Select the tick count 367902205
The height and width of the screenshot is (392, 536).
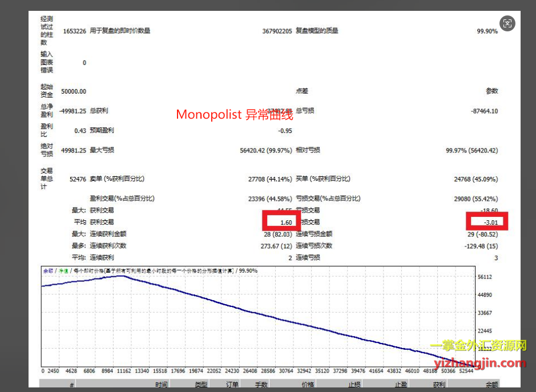coord(277,31)
